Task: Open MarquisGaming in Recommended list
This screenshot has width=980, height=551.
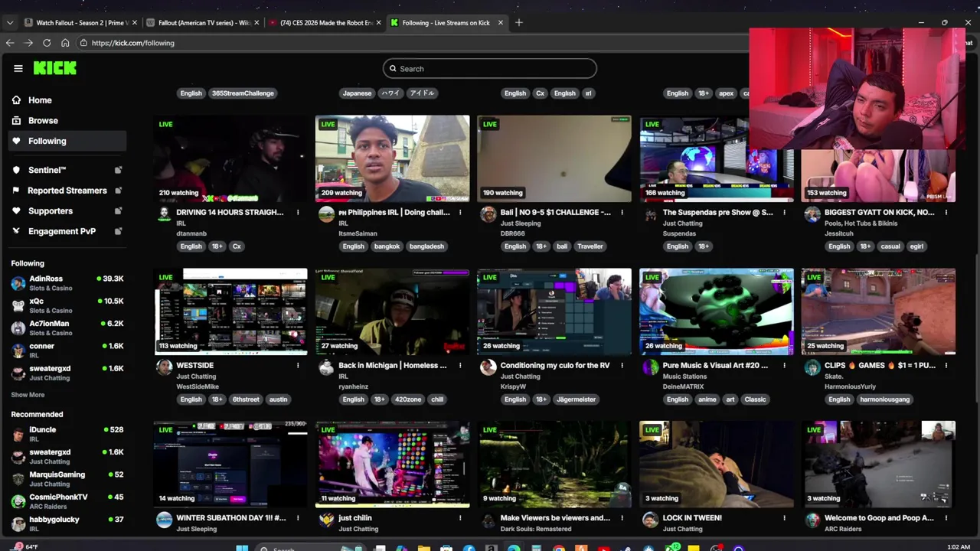Action: click(67, 479)
